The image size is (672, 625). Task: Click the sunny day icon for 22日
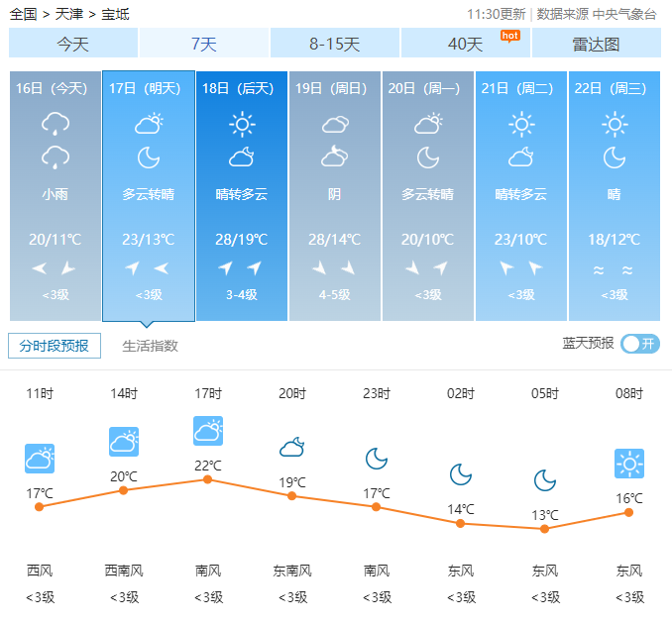615,124
